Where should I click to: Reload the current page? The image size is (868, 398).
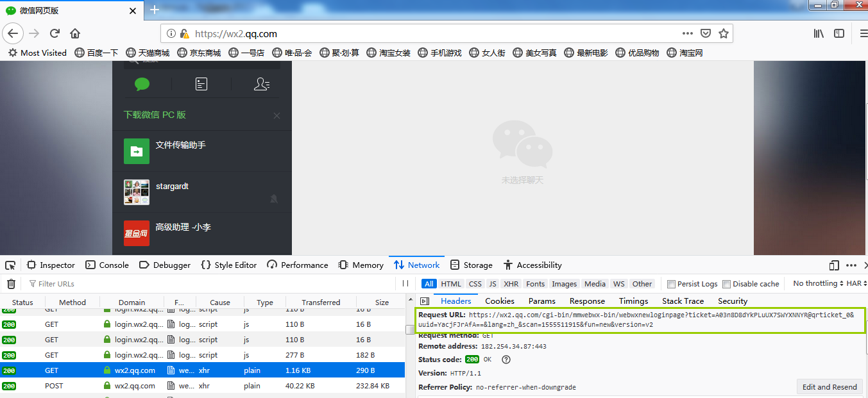click(x=55, y=33)
